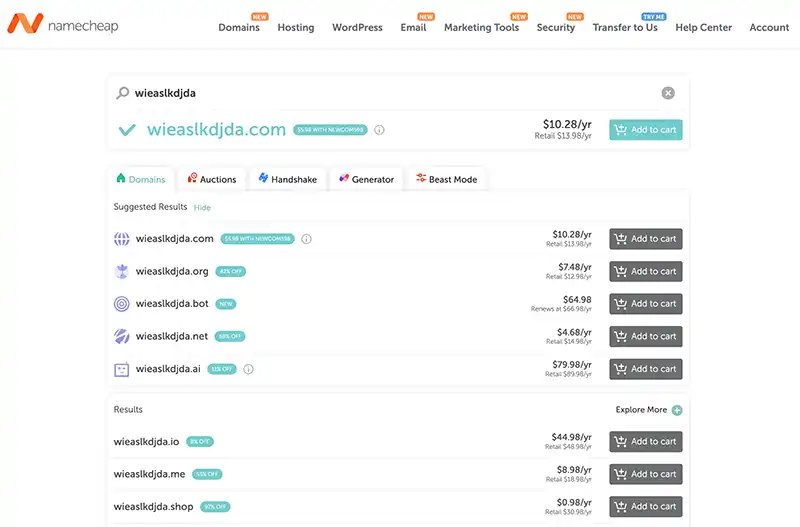Click the Explore More label

pos(641,410)
